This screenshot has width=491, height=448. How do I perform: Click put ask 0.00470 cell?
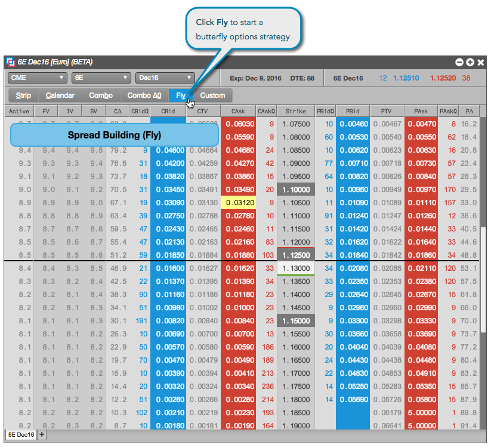pos(421,123)
